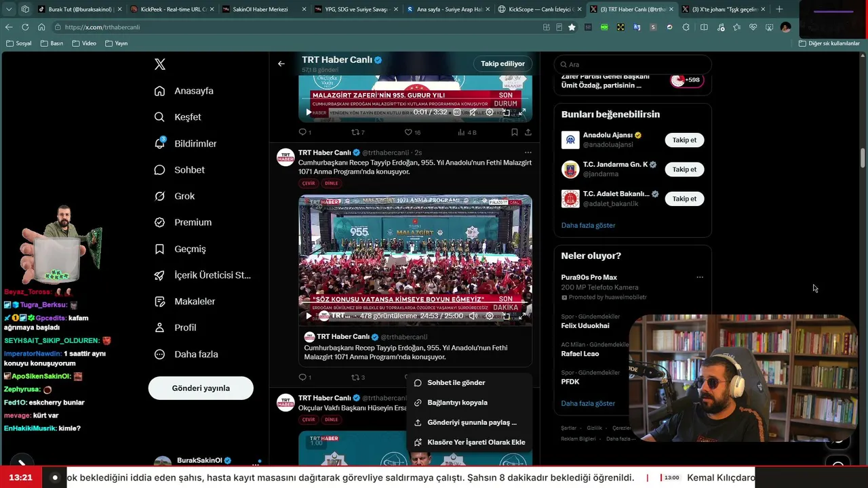Click ÇEVİR on the Erdoğan Malazgirt post
The width and height of the screenshot is (868, 488).
tap(309, 184)
